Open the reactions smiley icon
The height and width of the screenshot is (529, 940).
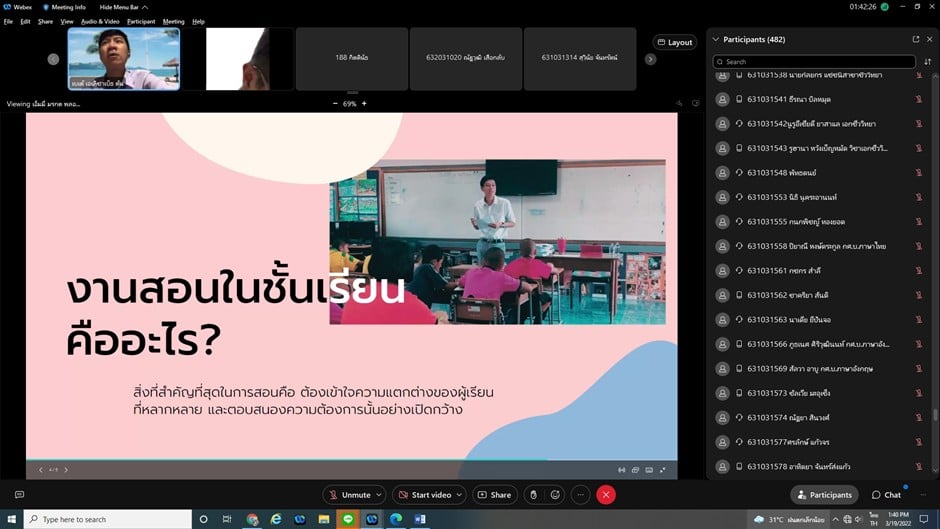pyautogui.click(x=555, y=495)
